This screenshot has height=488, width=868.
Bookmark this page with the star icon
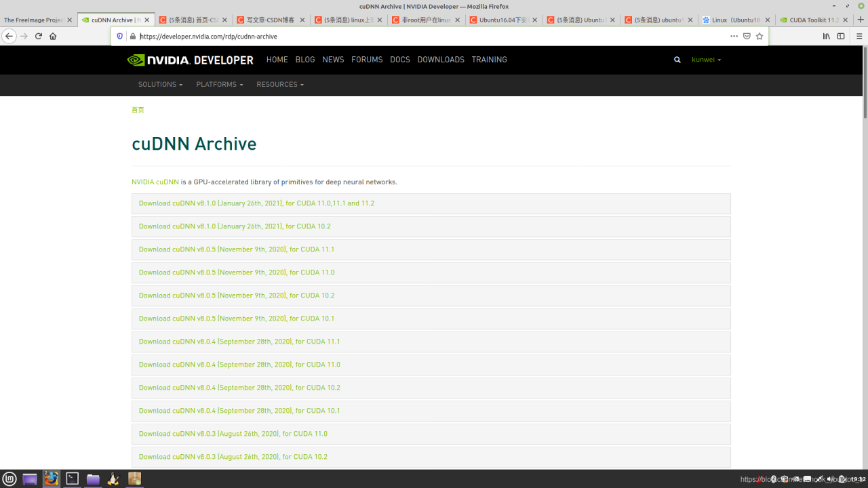click(759, 36)
